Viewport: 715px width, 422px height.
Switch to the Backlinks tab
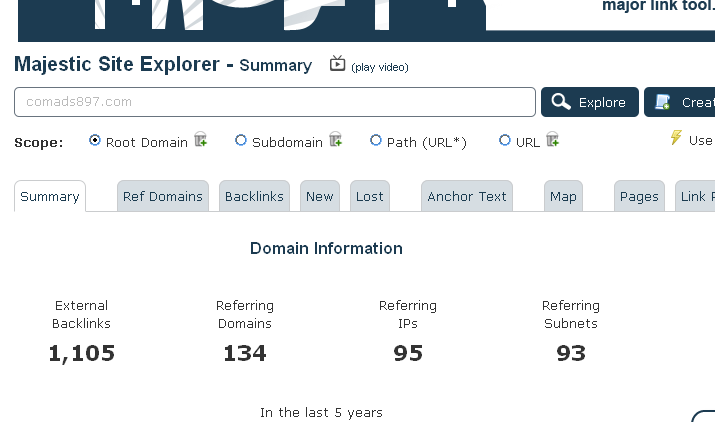click(255, 196)
